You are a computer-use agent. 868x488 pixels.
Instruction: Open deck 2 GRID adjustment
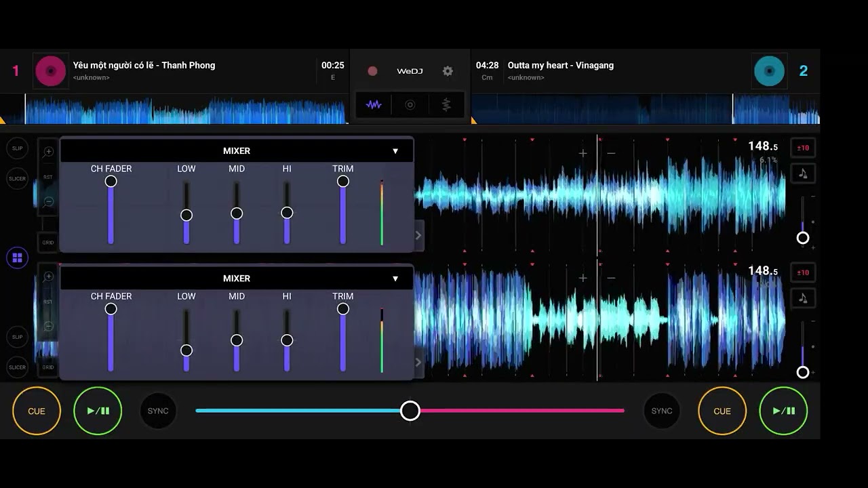pyautogui.click(x=48, y=367)
